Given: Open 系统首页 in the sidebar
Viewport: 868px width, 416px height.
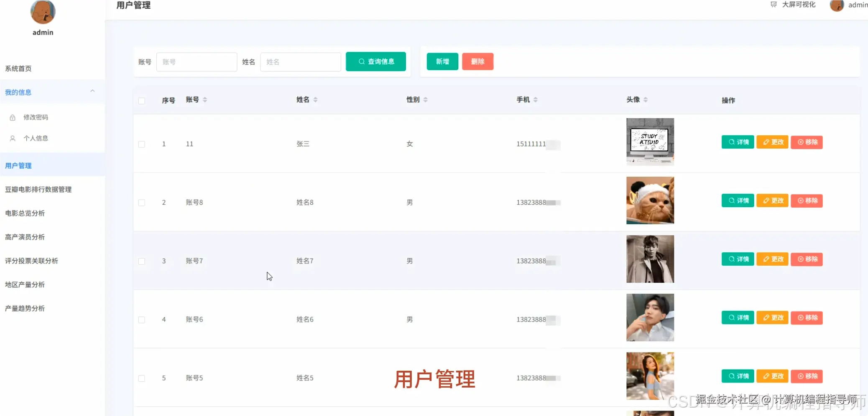Looking at the screenshot, I should (x=18, y=68).
